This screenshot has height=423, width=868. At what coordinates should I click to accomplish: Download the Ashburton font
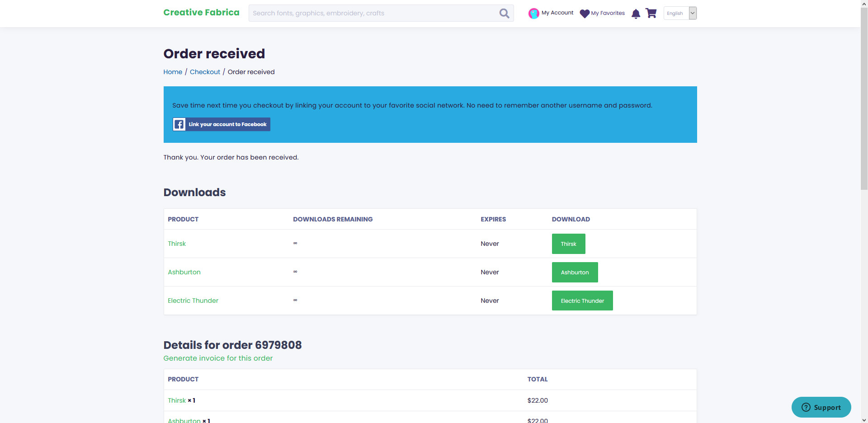click(x=575, y=273)
